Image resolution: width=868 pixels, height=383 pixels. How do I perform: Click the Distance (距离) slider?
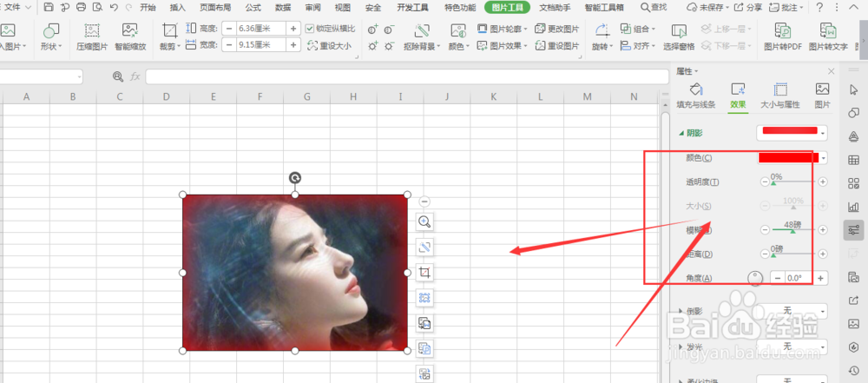click(x=794, y=254)
